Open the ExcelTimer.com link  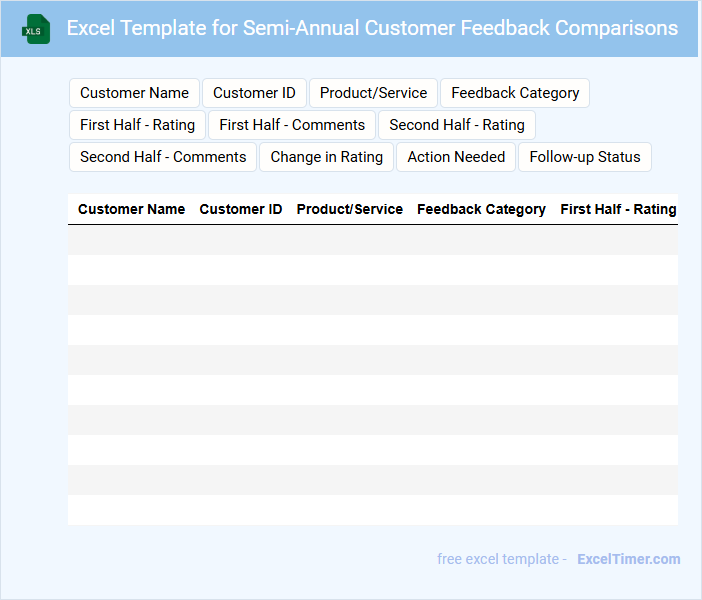click(x=628, y=559)
